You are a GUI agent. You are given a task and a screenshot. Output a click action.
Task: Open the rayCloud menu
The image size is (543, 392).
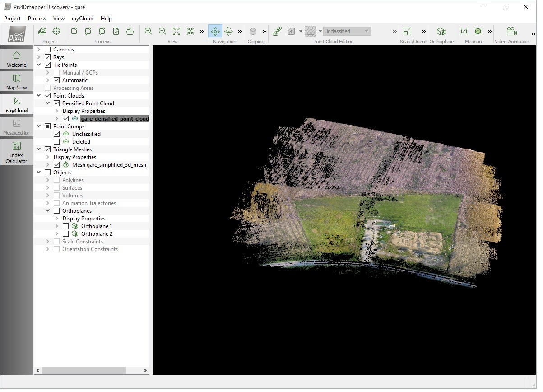(83, 19)
